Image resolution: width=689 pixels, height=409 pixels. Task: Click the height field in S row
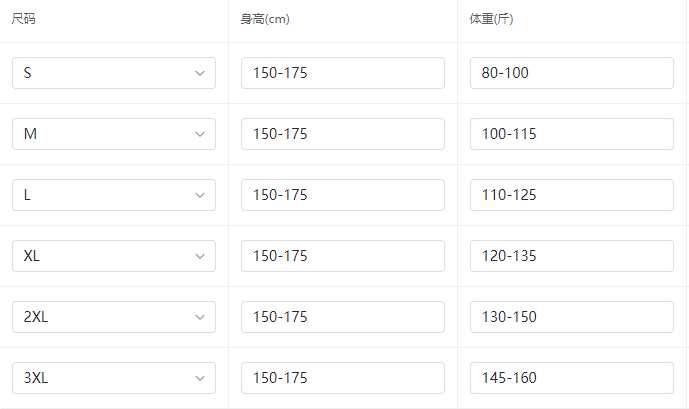pos(343,73)
